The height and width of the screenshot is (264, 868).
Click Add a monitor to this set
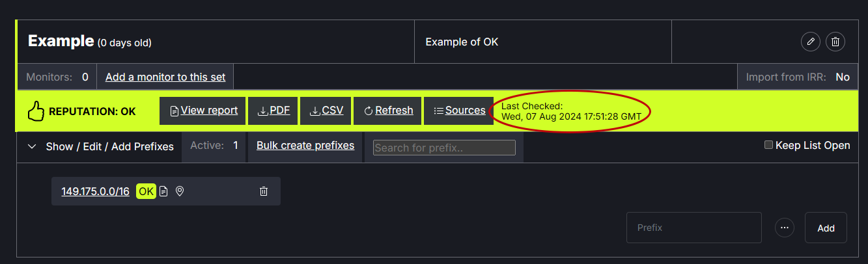coord(165,77)
